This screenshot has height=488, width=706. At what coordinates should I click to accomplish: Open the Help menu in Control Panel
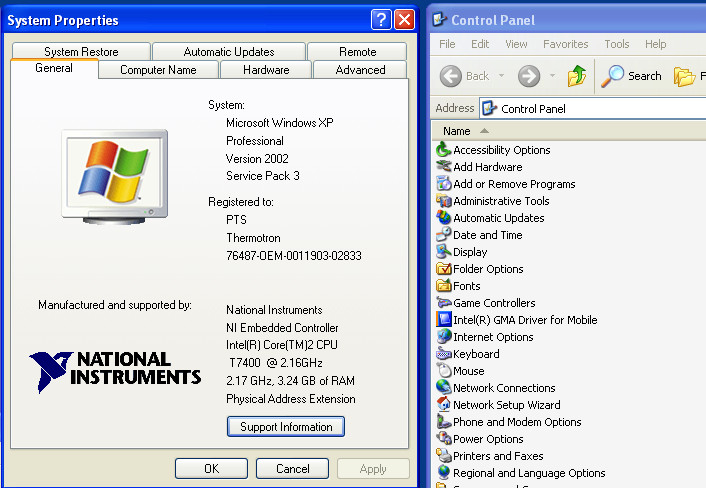click(655, 44)
